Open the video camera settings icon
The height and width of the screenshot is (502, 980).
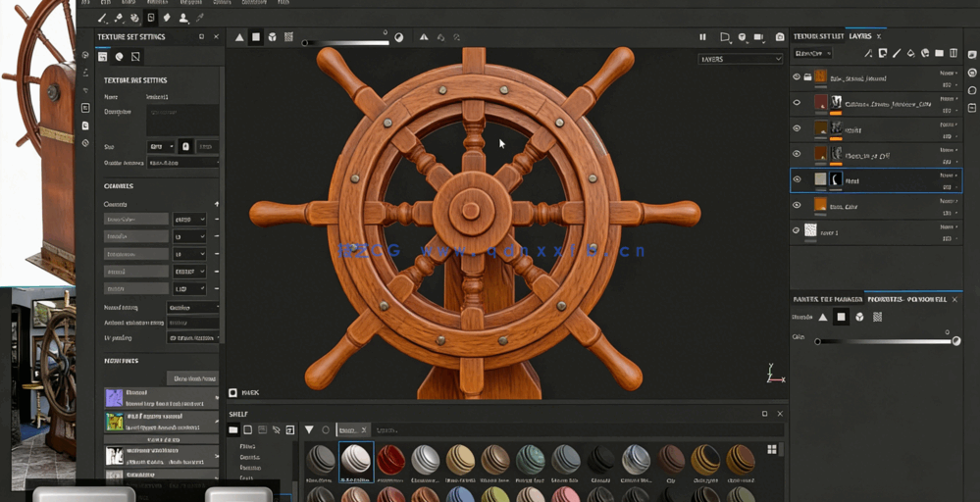point(759,37)
